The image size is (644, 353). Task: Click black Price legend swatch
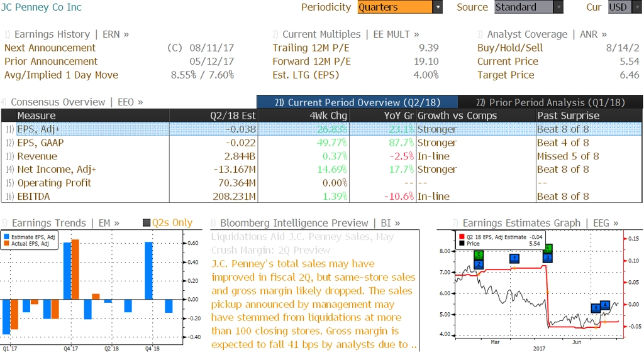tap(462, 244)
